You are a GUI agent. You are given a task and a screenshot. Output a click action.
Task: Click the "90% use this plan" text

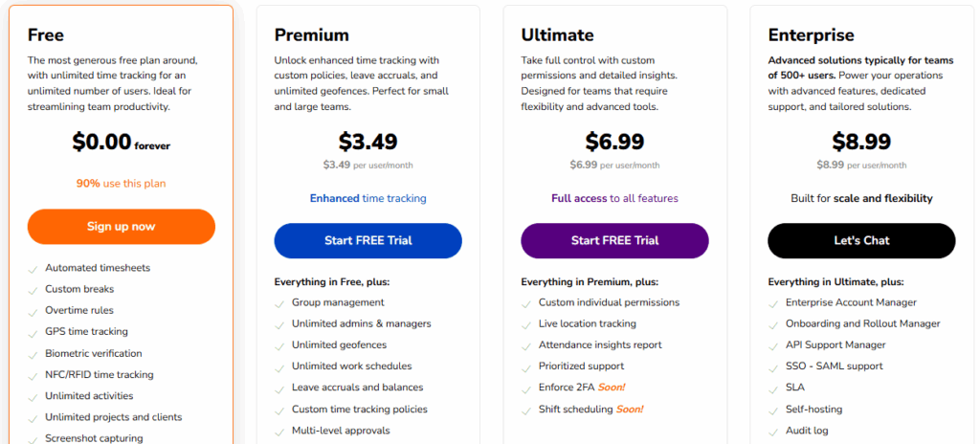pyautogui.click(x=122, y=183)
